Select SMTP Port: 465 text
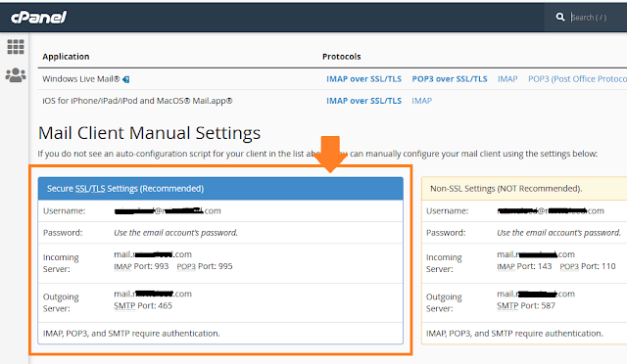 (143, 306)
